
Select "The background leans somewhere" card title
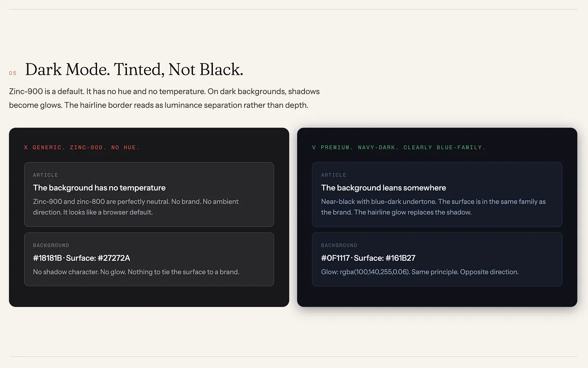click(x=383, y=188)
